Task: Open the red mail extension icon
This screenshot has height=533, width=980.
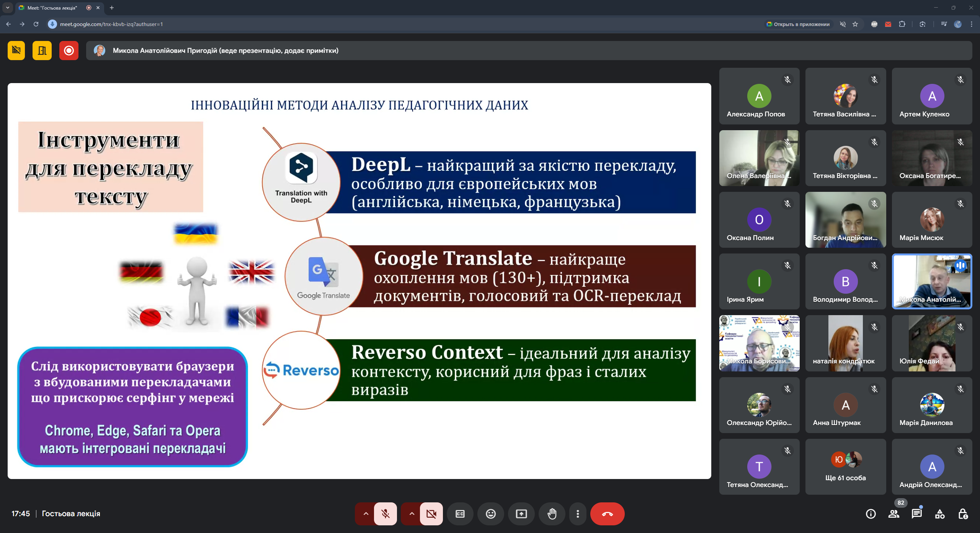Action: tap(888, 24)
